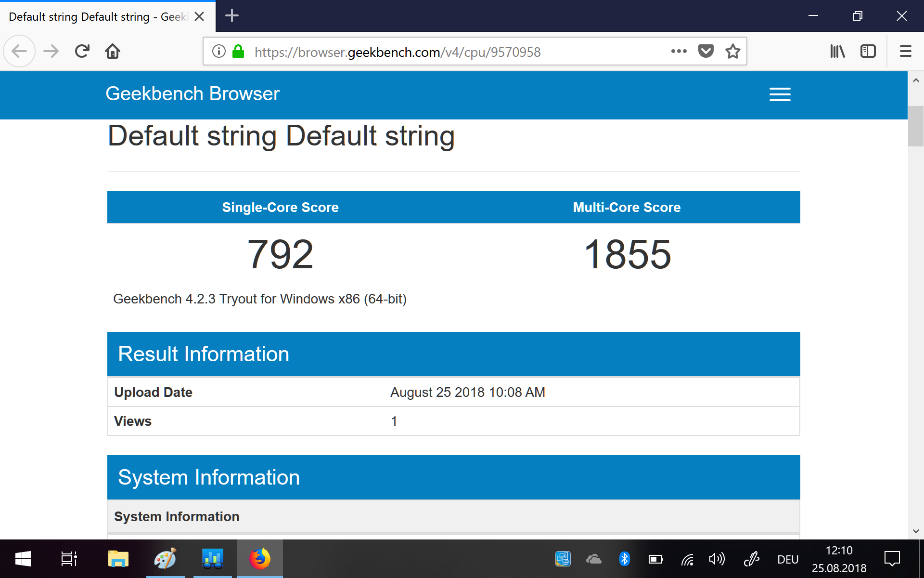924x578 pixels.
Task: Open the Windows Start menu
Action: coord(23,559)
